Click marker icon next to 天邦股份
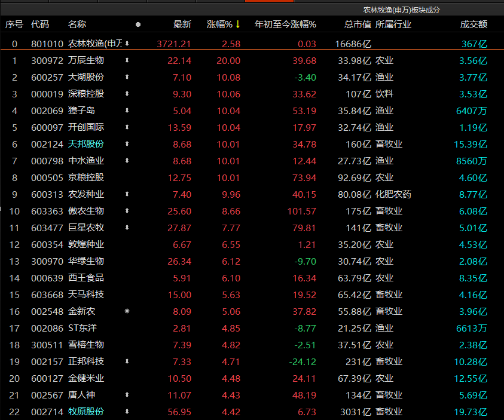Viewport: 504px width, 420px height. click(127, 143)
